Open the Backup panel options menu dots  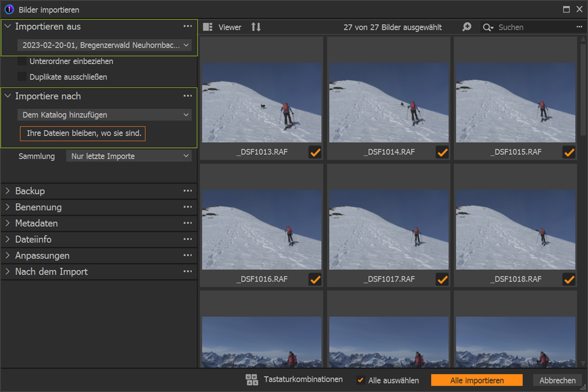tap(188, 191)
